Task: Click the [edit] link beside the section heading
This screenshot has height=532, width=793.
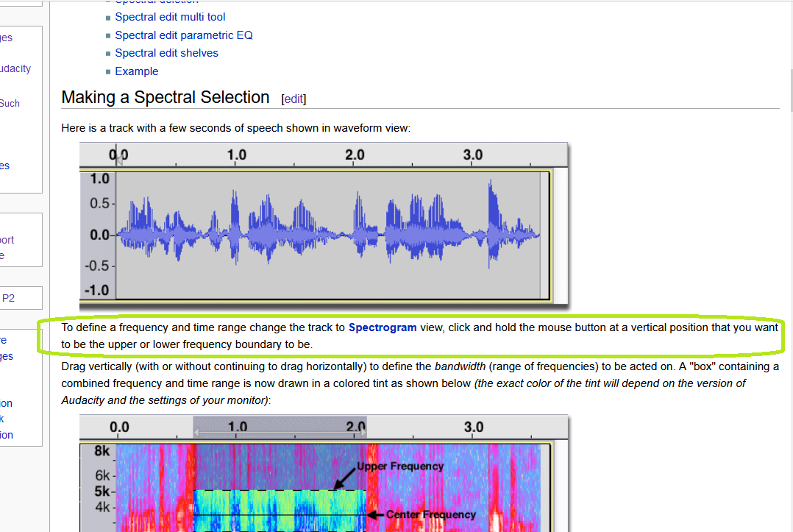Action: [294, 98]
